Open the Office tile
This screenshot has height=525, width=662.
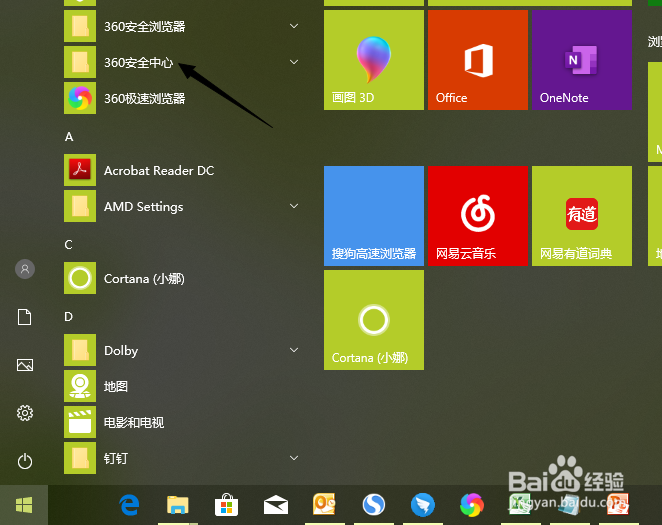point(478,60)
